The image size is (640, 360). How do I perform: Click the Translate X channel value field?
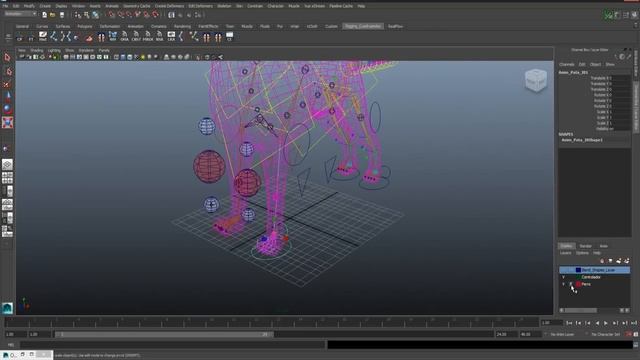pyautogui.click(x=620, y=78)
